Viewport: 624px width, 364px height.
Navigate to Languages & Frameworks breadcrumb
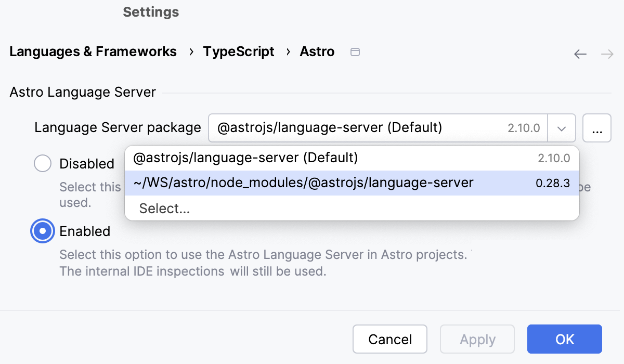pos(93,51)
